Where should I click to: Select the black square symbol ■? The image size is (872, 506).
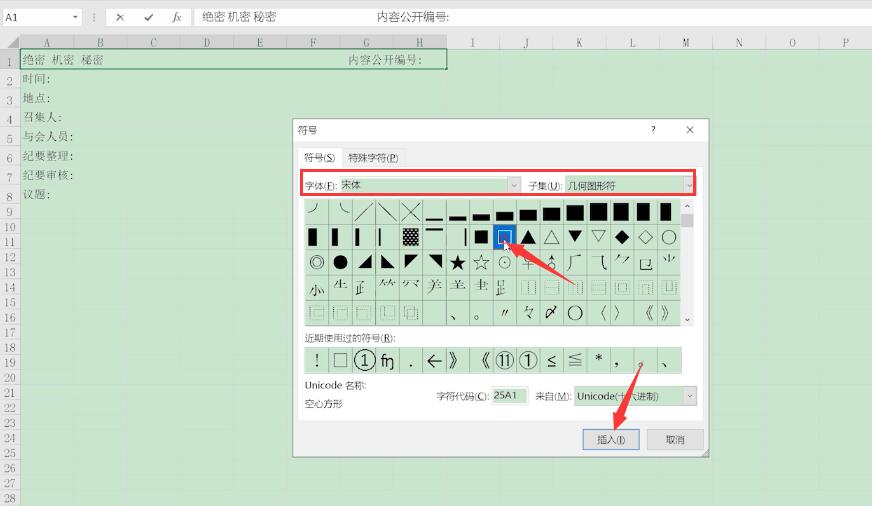coord(481,237)
